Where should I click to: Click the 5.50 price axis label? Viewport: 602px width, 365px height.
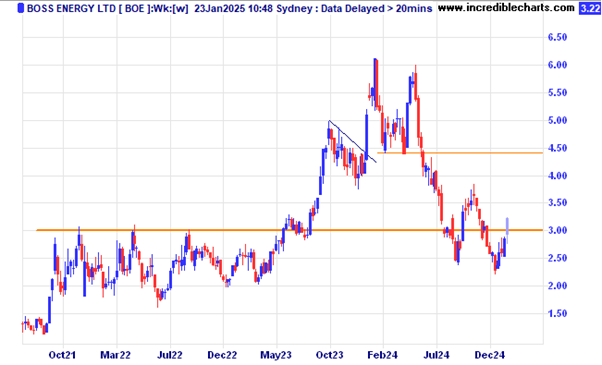point(557,93)
